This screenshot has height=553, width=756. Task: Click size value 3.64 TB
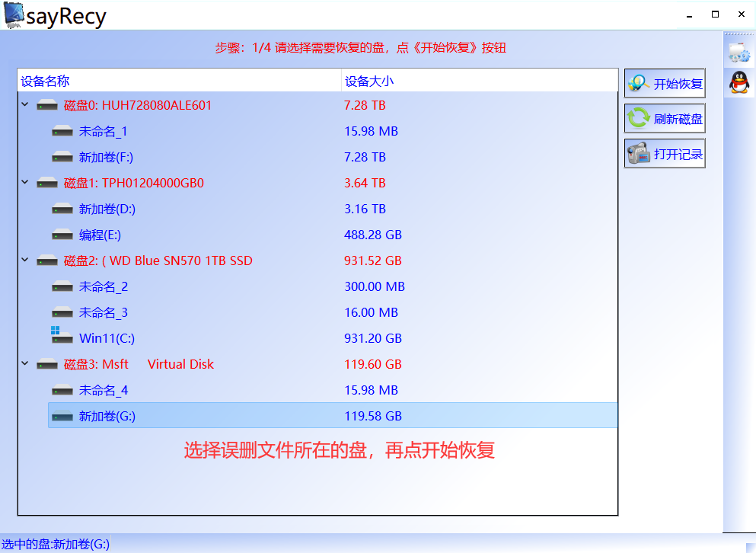[x=365, y=183]
